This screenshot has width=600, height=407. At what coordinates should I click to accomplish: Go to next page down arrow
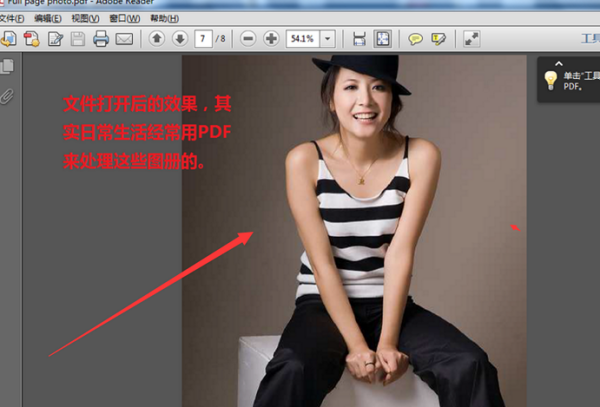(x=180, y=39)
